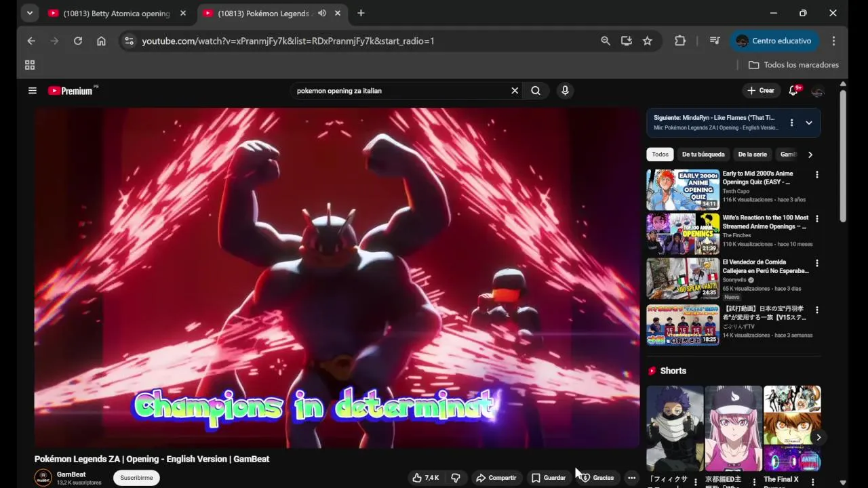Install or cast icon in address bar

[627, 41]
